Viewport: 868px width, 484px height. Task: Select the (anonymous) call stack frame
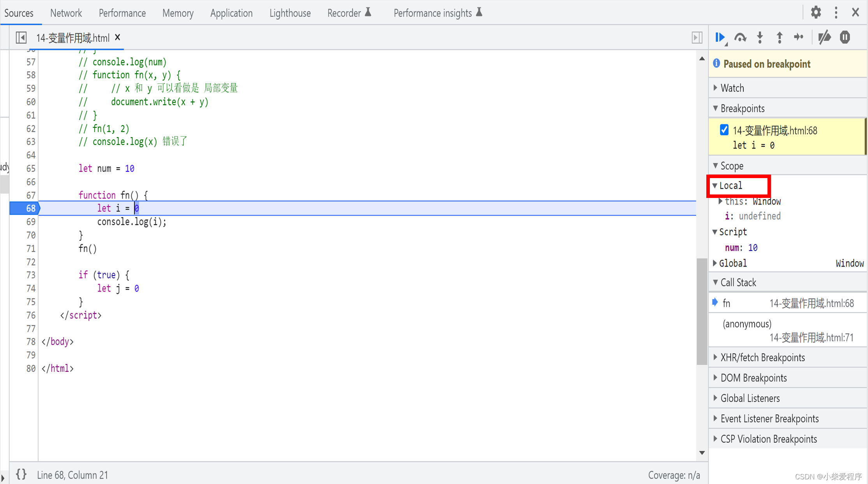788,330
